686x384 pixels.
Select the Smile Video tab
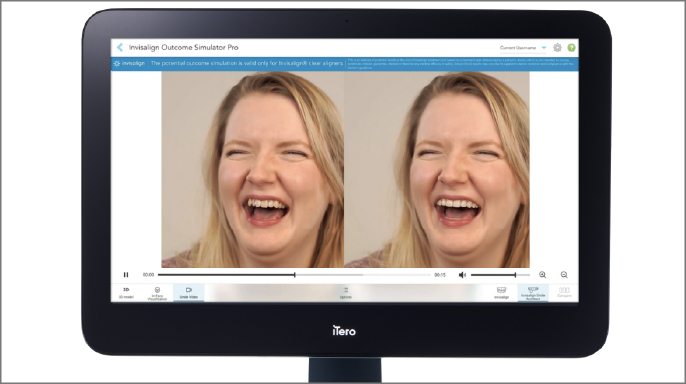pos(189,293)
